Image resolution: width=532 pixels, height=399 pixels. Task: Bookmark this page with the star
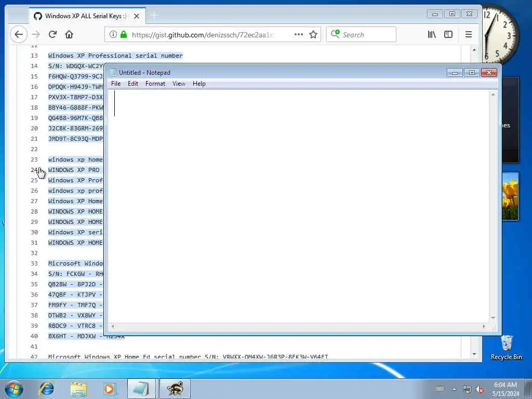coord(313,34)
